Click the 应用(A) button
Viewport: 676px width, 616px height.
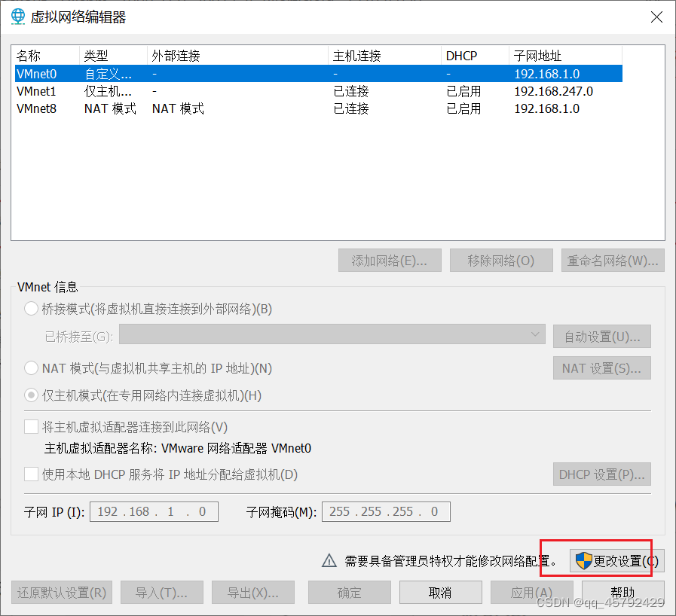(531, 592)
